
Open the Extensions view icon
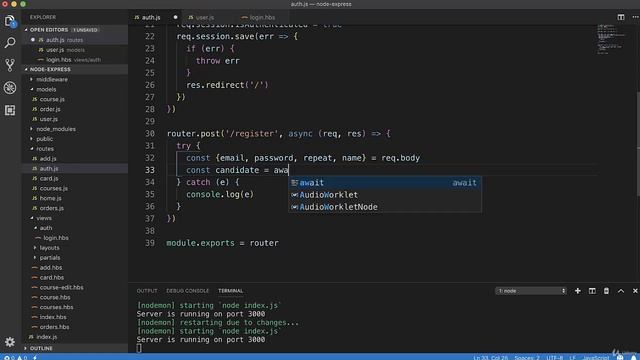[x=10, y=110]
